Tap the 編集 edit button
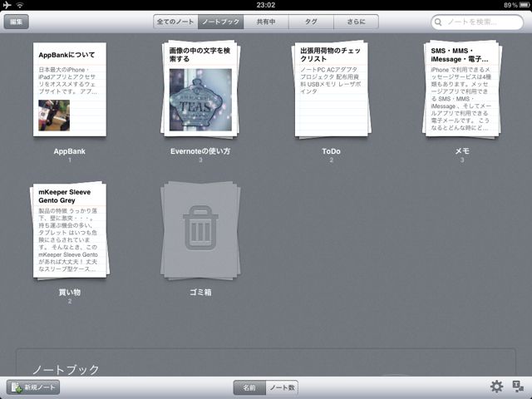The height and width of the screenshot is (399, 532). point(16,22)
